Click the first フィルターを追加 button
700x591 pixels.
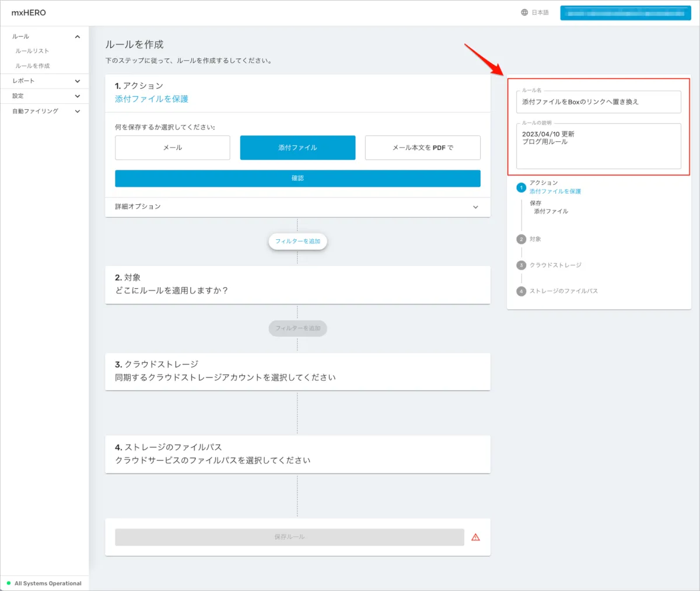tap(297, 241)
